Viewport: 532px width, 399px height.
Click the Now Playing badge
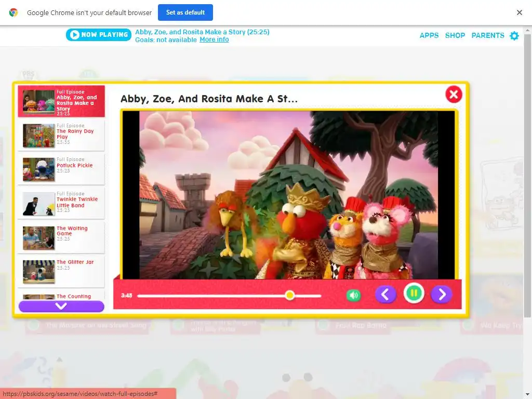point(98,35)
